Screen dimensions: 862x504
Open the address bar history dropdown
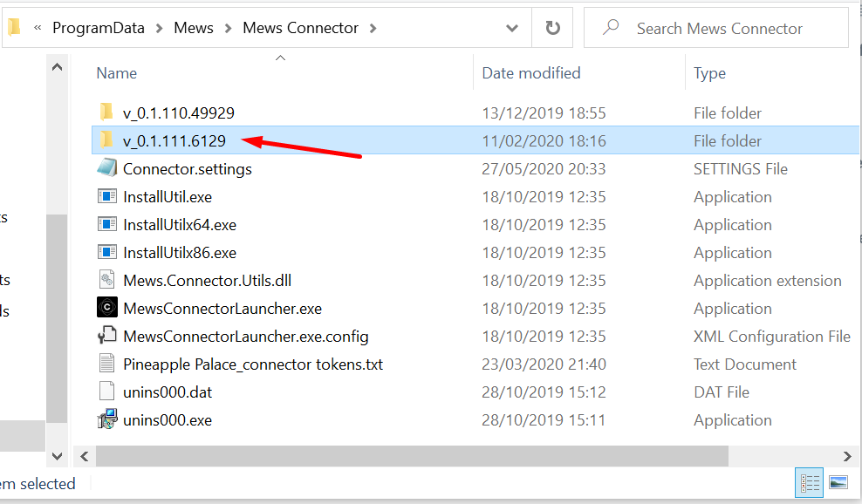coord(512,28)
